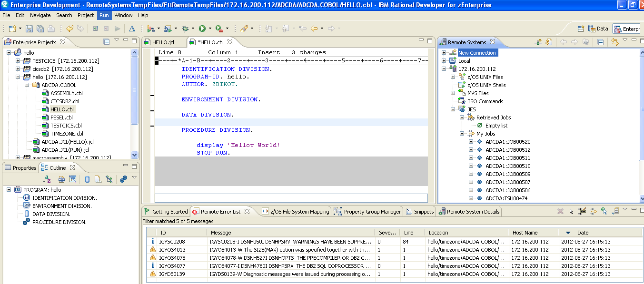Click Link with Editor icon in Remote Systems

pos(614,42)
